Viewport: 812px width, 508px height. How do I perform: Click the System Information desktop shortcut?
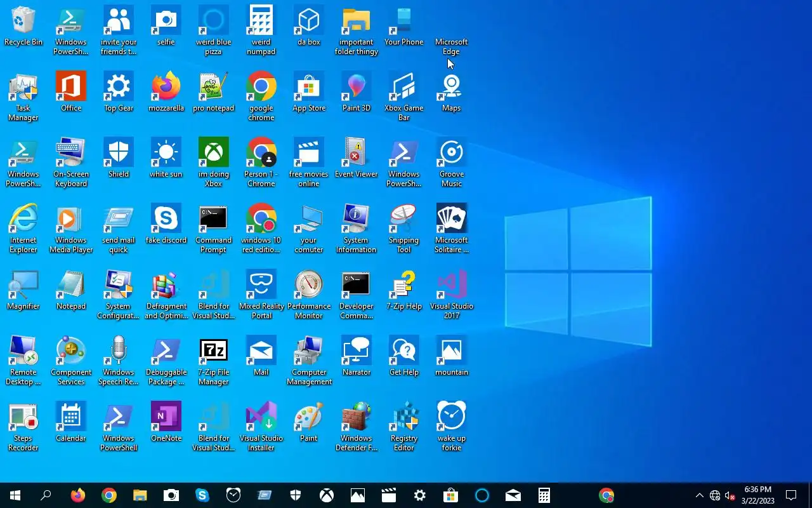click(x=357, y=228)
